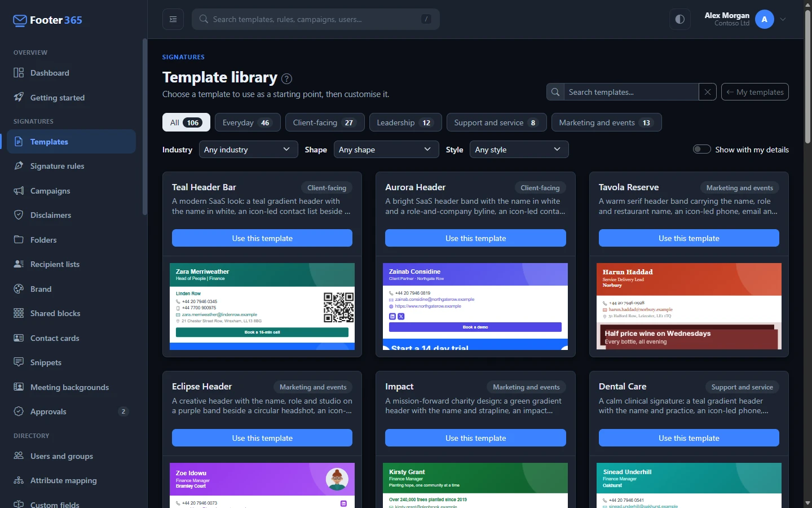Open Shared blocks
This screenshot has height=508, width=812.
click(x=72, y=313)
